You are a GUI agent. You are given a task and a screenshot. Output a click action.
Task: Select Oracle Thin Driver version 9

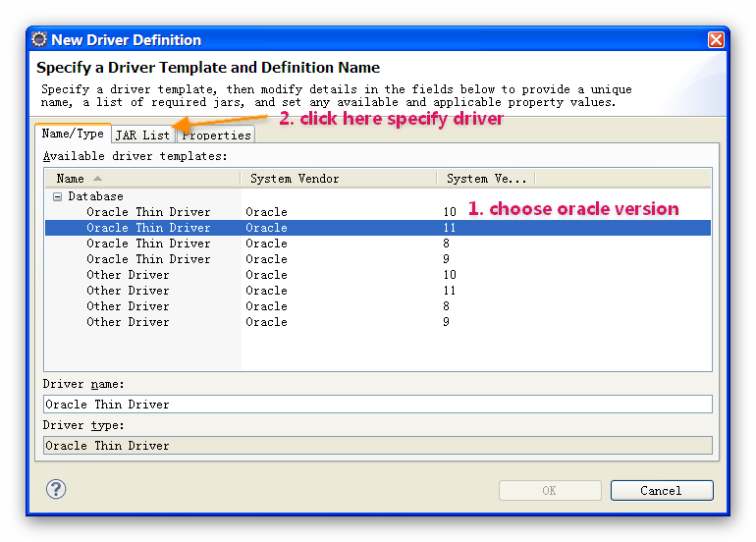point(378,259)
